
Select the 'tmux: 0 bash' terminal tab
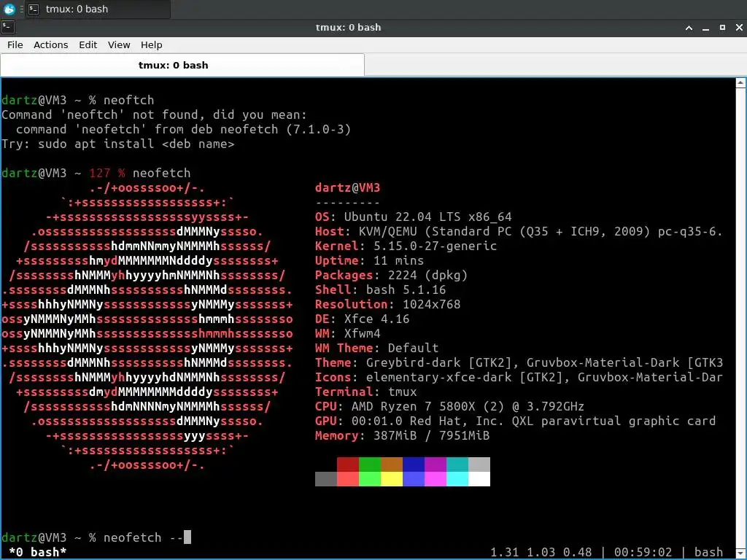[182, 65]
